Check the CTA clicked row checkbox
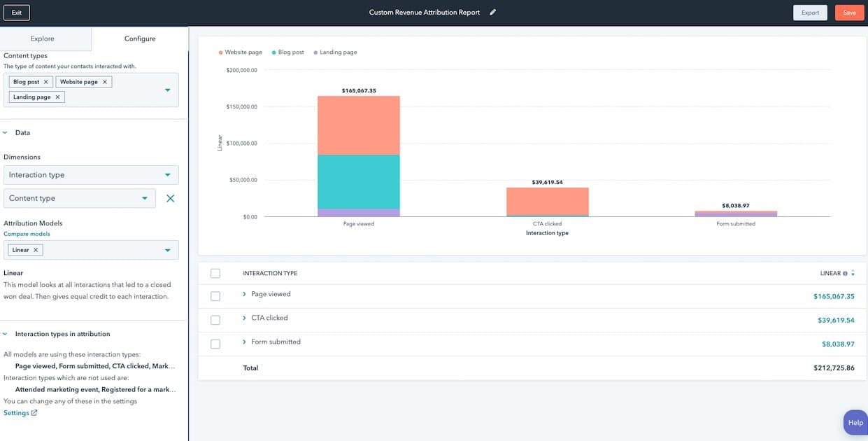Screen dimensions: 868x441 click(x=215, y=320)
